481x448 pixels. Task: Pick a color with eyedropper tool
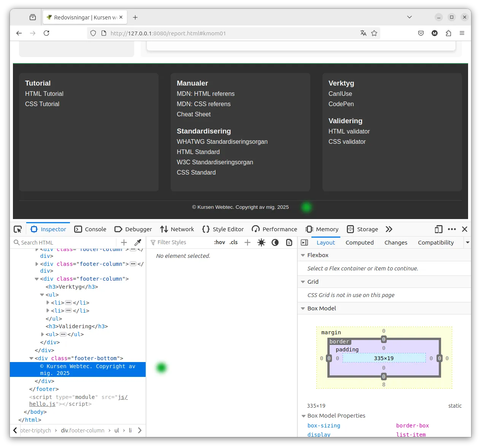pyautogui.click(x=138, y=243)
